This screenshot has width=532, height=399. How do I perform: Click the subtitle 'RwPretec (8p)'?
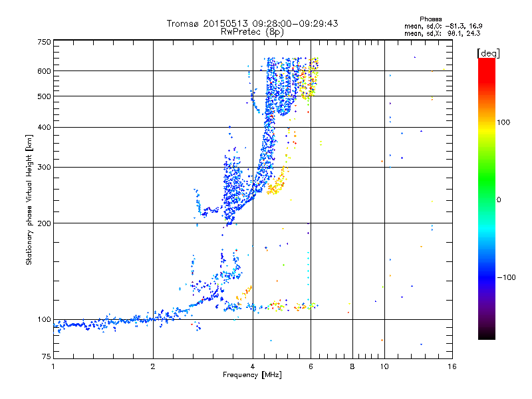252,32
